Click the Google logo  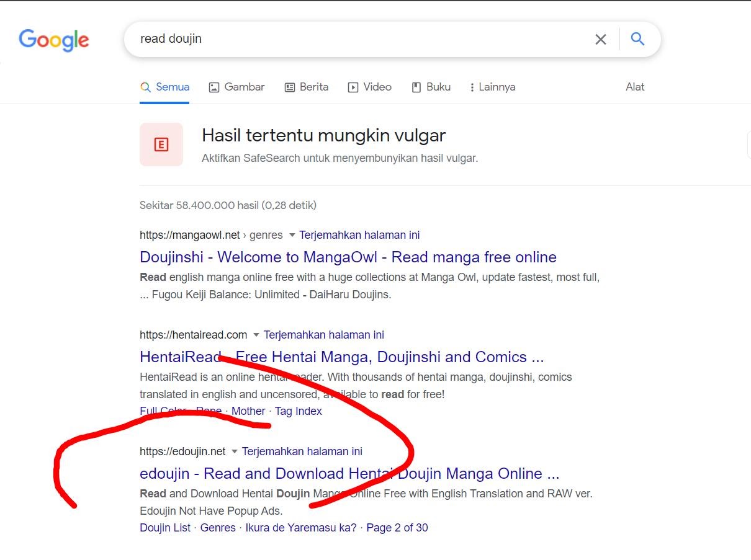(x=54, y=40)
